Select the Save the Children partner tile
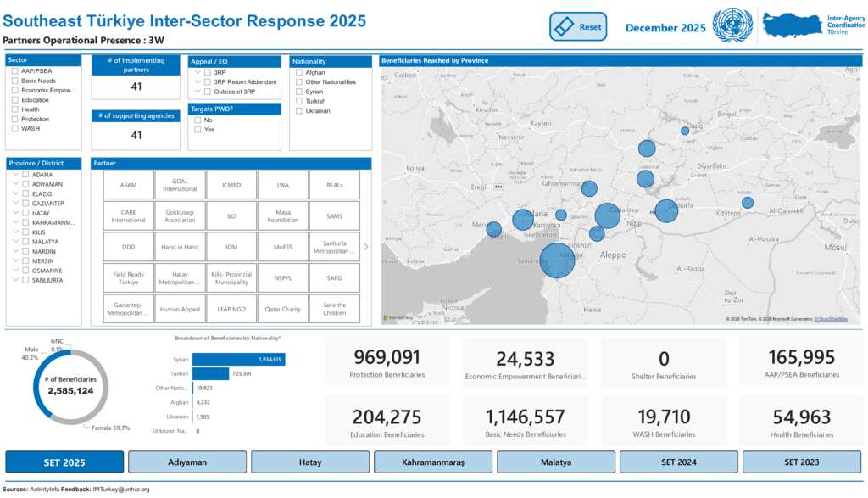Image resolution: width=868 pixels, height=498 pixels. 334,309
